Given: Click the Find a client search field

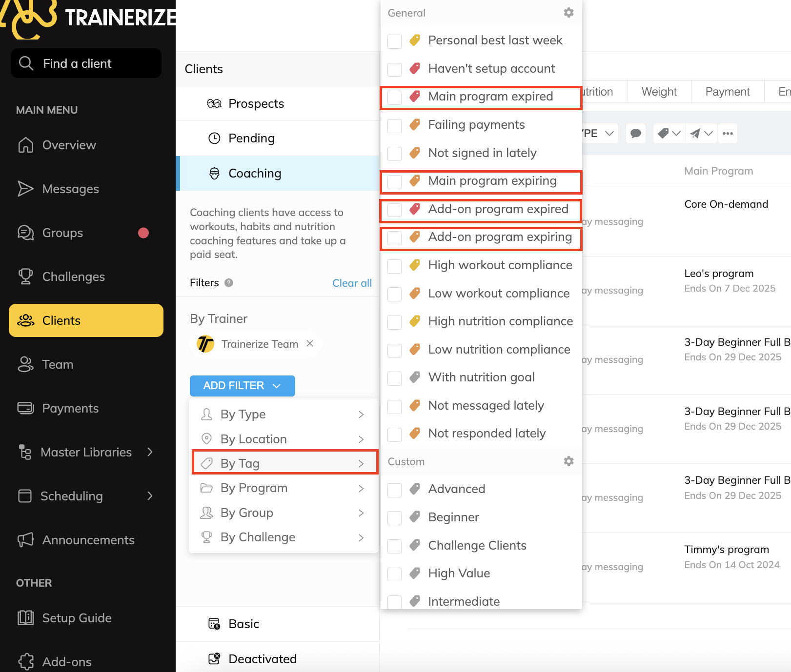Looking at the screenshot, I should [x=86, y=63].
